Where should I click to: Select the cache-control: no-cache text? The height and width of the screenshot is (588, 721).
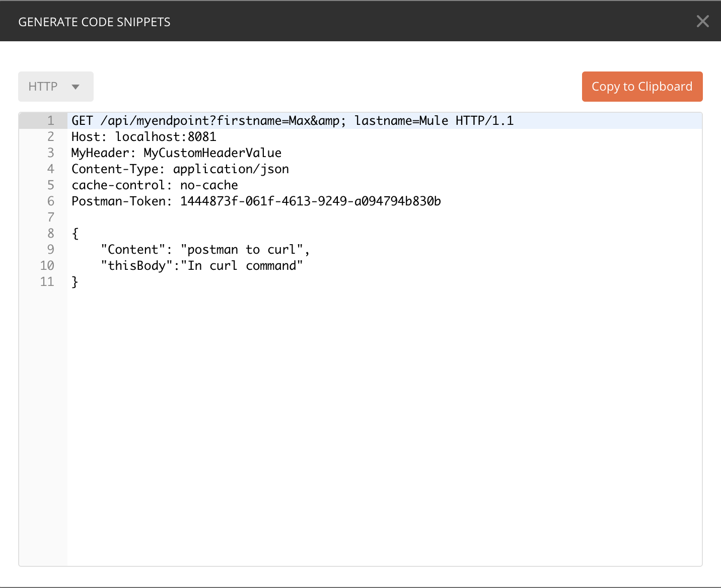[x=155, y=185]
